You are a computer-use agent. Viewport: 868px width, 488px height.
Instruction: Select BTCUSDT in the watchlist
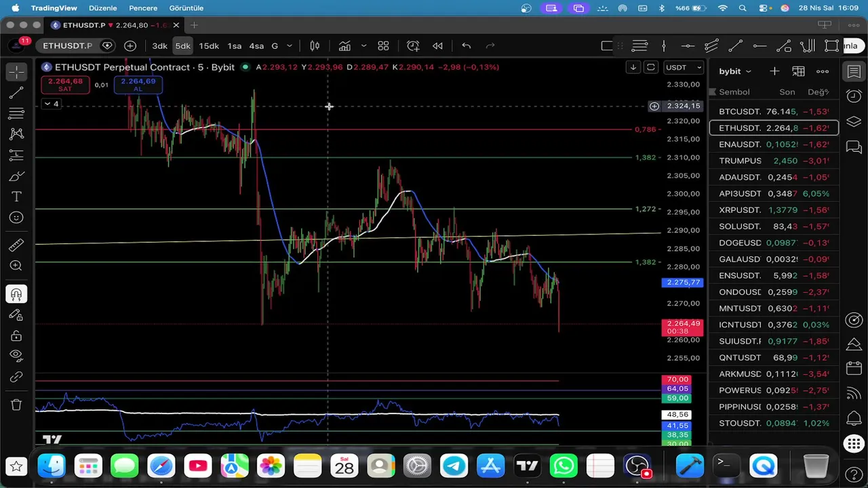(774, 111)
